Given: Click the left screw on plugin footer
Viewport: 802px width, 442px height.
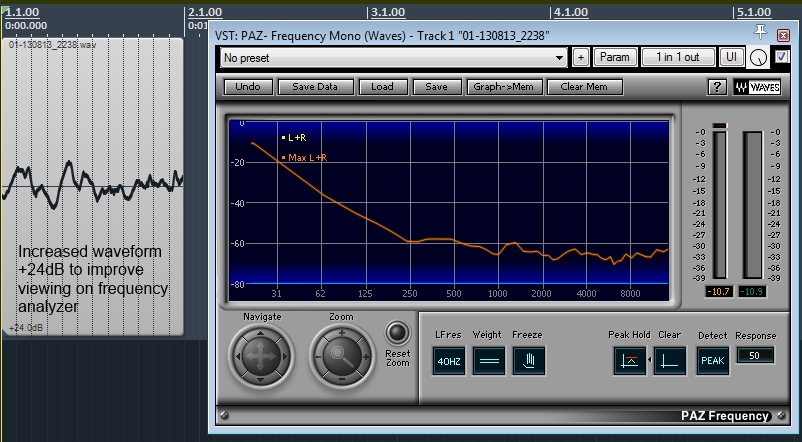Looking at the screenshot, I should [x=224, y=416].
